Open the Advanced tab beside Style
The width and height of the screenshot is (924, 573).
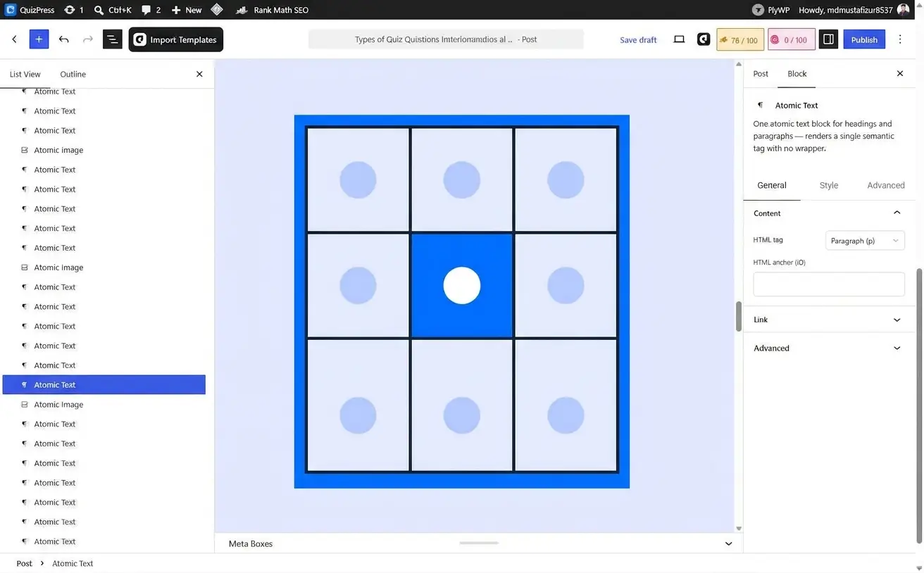(885, 185)
